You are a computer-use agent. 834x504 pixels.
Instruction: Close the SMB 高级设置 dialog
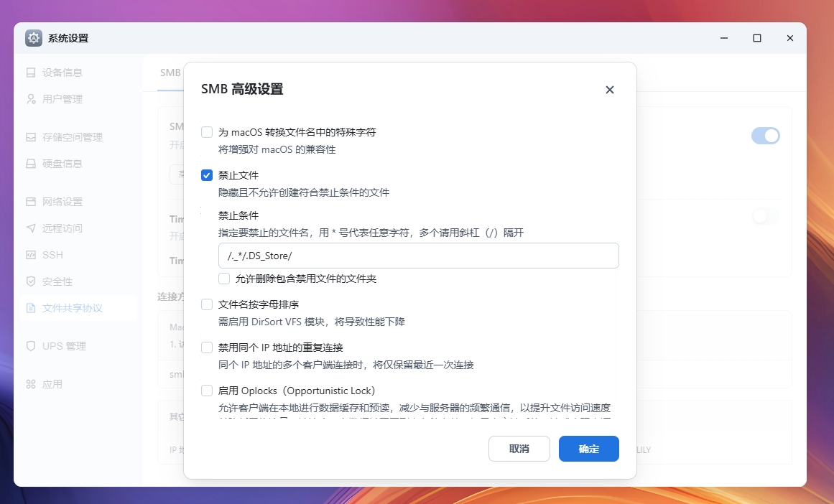click(610, 90)
